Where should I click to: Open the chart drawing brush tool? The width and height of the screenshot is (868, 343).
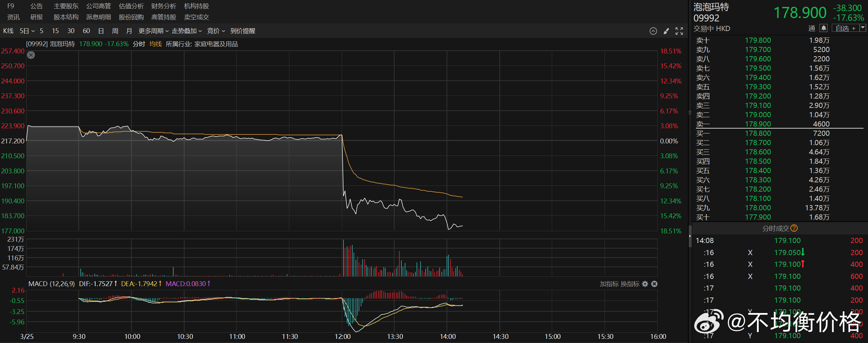pyautogui.click(x=666, y=31)
